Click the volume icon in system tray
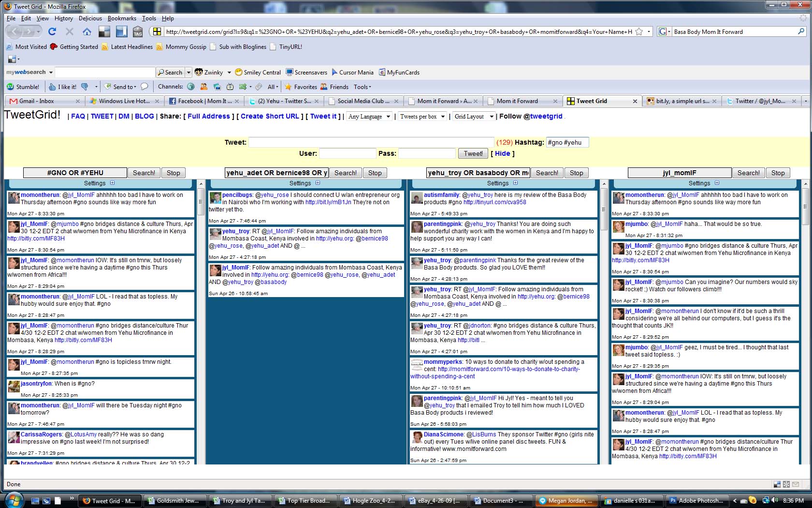 [775, 500]
